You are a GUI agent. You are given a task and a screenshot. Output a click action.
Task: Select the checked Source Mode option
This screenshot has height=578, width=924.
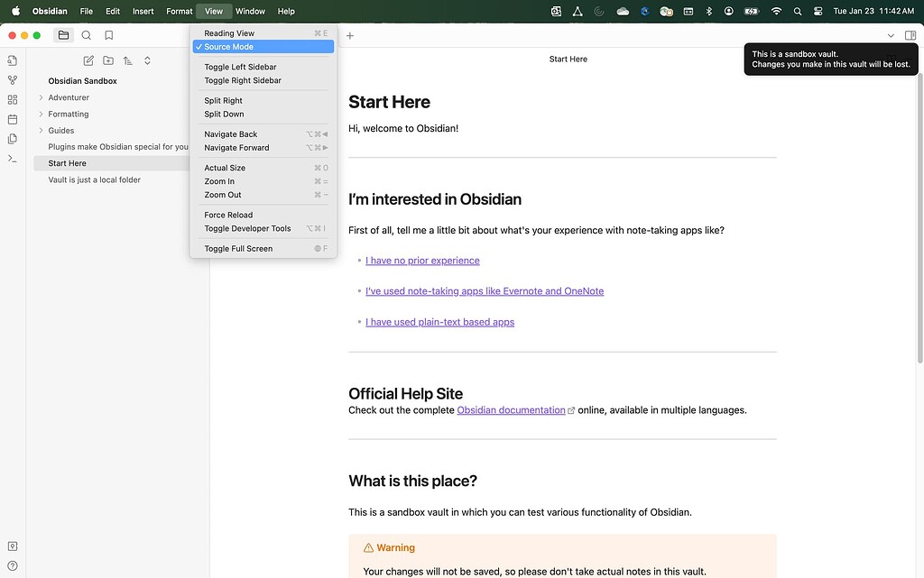(x=228, y=47)
